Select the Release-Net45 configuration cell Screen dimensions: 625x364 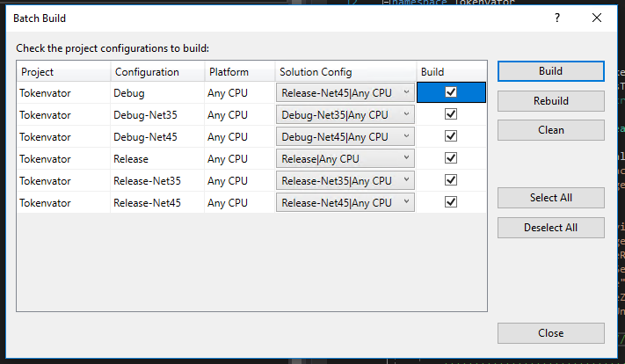(x=157, y=202)
